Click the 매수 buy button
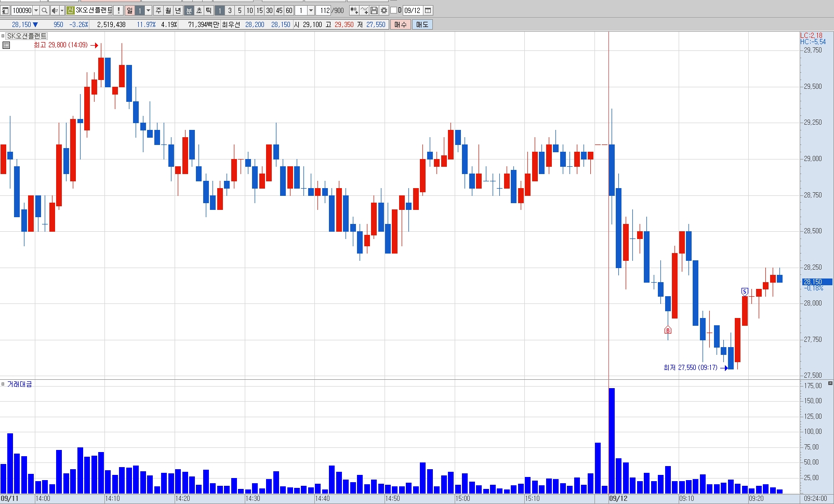834x504 pixels. click(x=401, y=24)
